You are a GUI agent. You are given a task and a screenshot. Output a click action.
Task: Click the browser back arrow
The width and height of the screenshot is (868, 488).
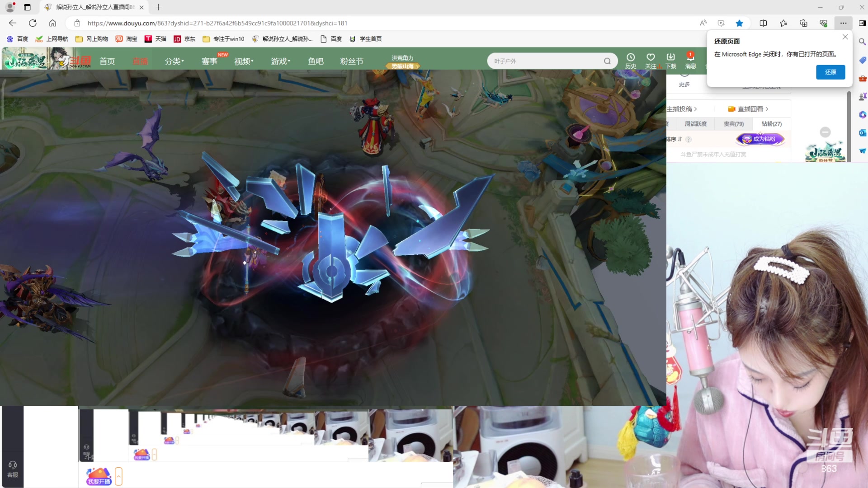point(13,23)
